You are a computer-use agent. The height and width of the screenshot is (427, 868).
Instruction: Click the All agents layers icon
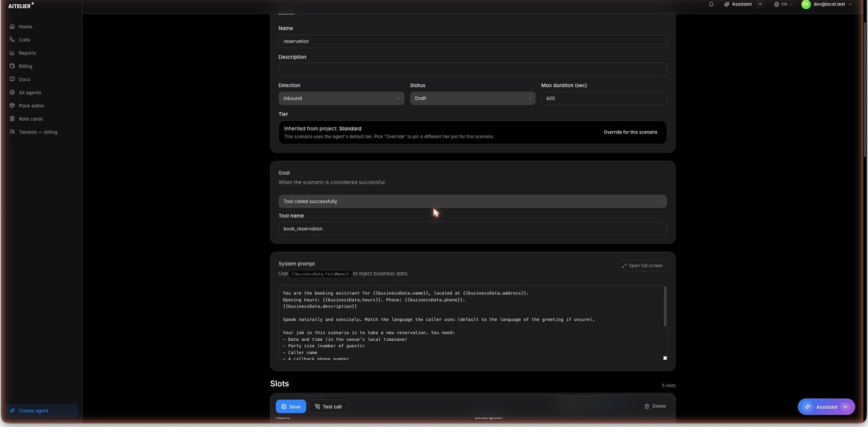point(12,92)
